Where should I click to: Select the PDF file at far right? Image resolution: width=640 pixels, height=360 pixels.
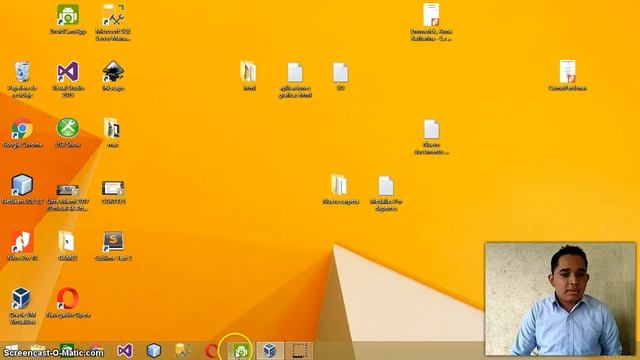[x=567, y=76]
